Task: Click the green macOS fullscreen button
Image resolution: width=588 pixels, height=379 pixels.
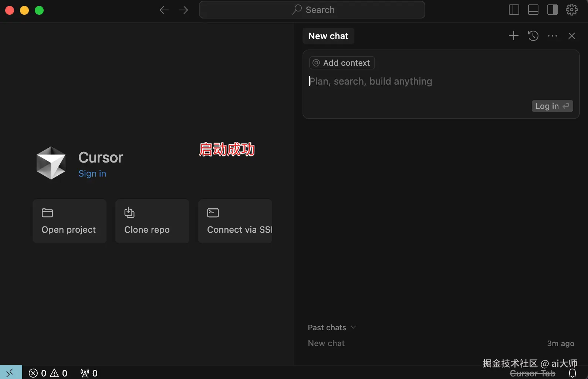Action: [39, 10]
